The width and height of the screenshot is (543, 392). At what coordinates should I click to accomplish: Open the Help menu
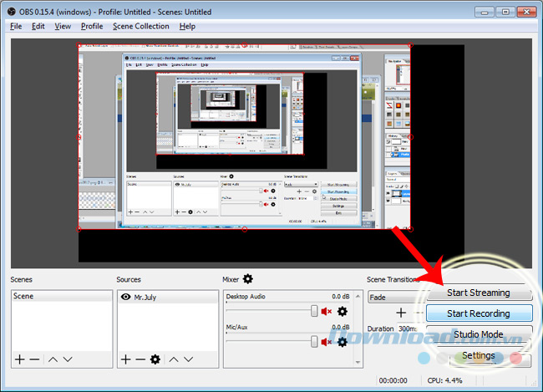(x=187, y=27)
